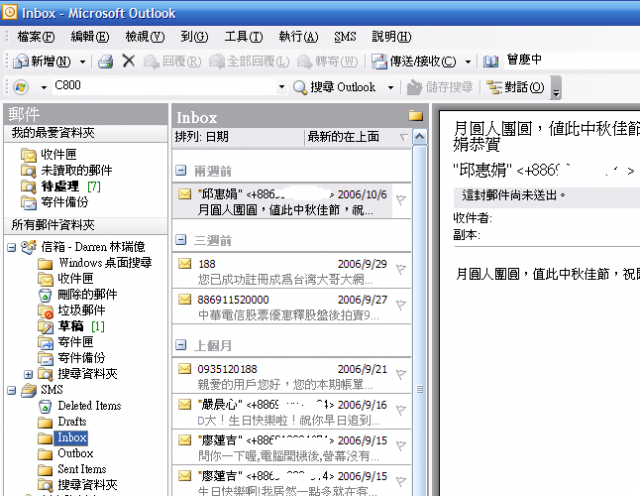The height and width of the screenshot is (496, 640).
Task: Open 寄件備份 in favorites list
Action: (x=55, y=202)
